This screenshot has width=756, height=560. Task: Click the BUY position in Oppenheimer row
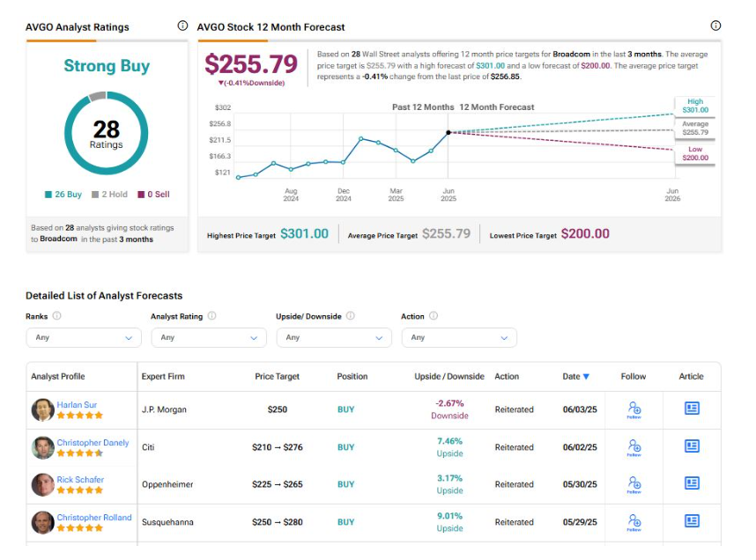(x=345, y=484)
